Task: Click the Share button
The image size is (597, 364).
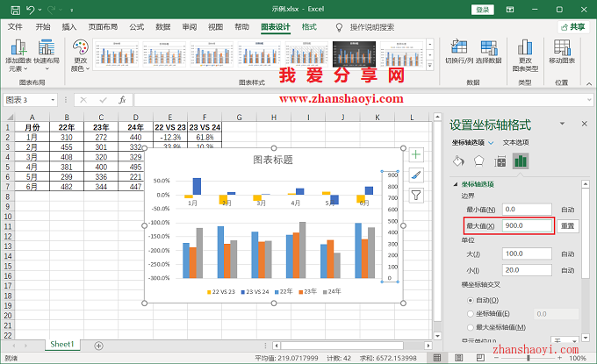Action: [573, 27]
